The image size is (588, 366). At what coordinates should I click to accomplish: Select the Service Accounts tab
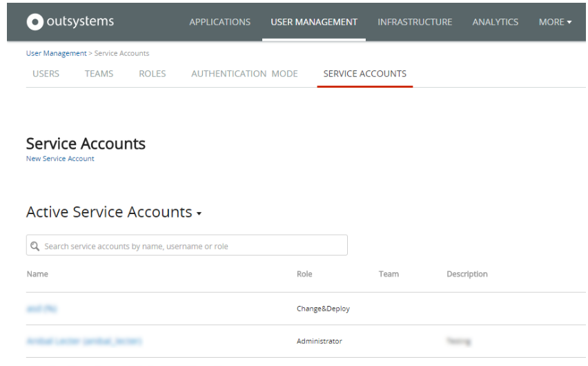365,74
